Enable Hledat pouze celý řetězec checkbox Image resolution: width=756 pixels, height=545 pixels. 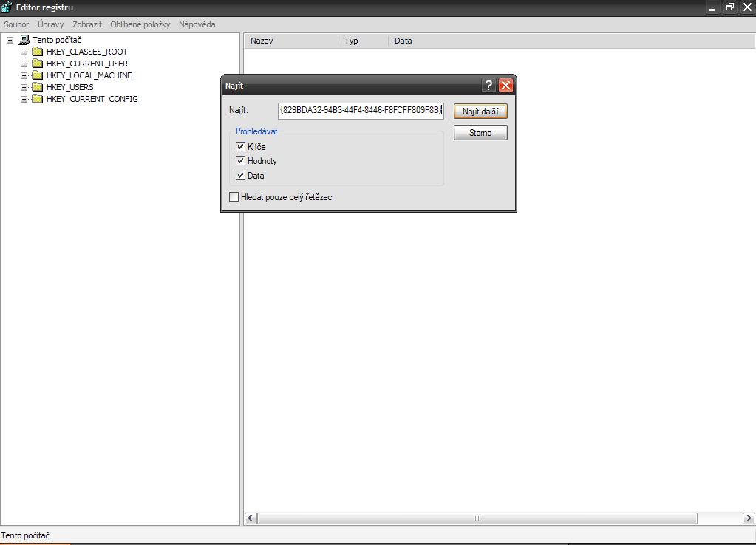234,196
